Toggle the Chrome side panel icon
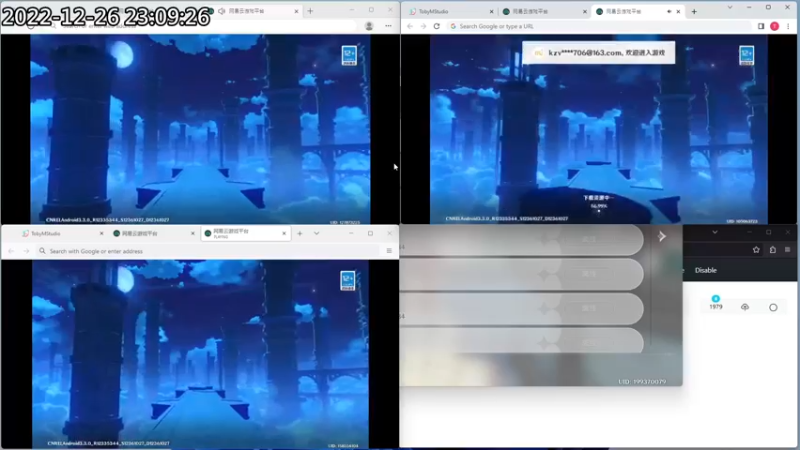 pyautogui.click(x=761, y=26)
